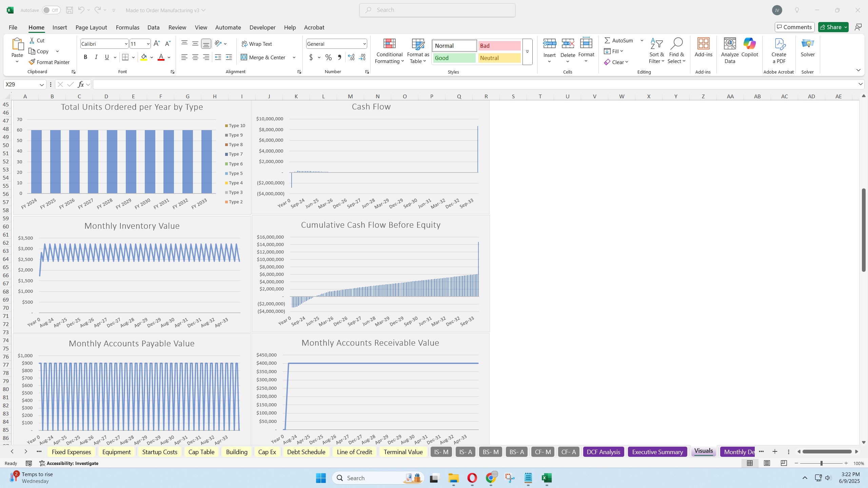Expand the number format dropdown

point(364,44)
